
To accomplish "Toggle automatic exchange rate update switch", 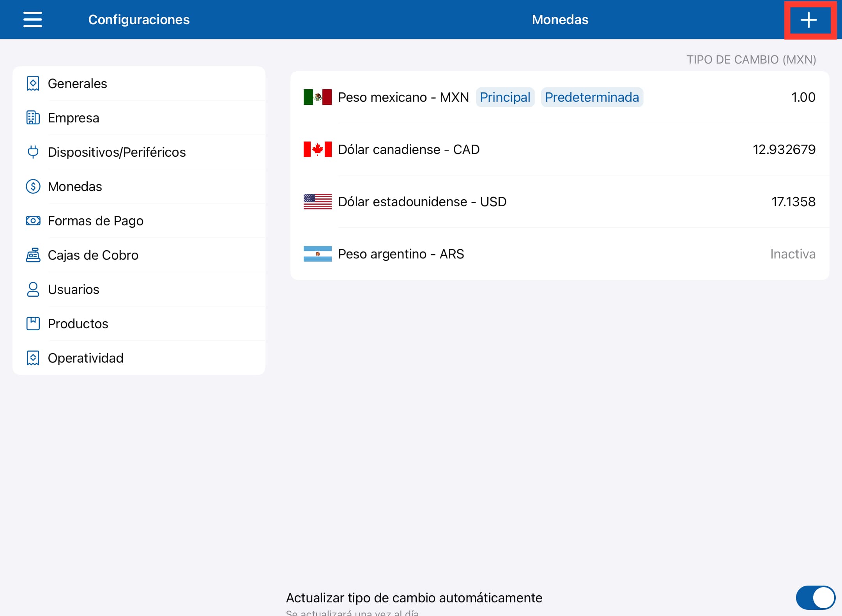I will point(815,597).
